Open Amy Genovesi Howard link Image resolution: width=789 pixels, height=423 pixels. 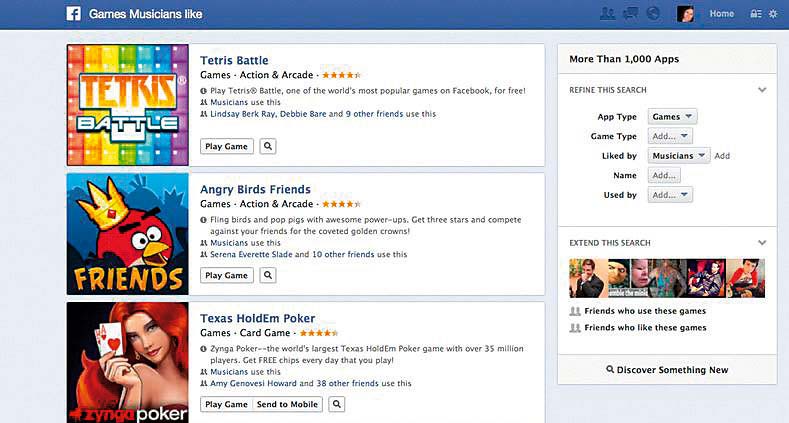pos(253,383)
